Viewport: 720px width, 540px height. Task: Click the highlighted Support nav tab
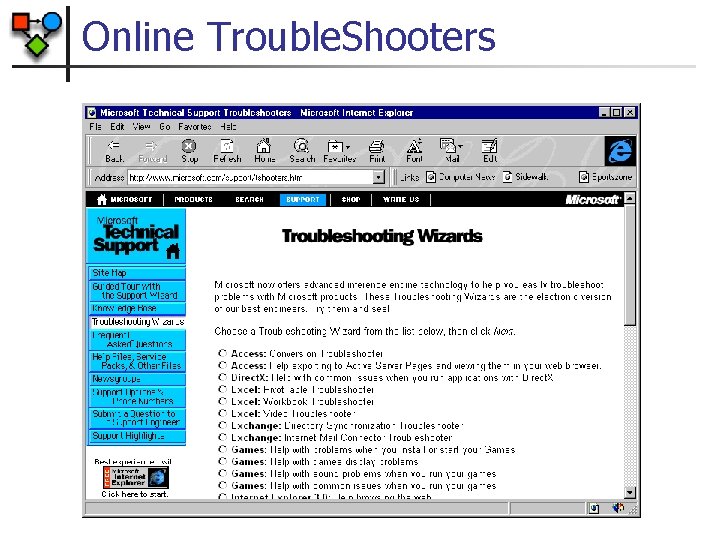coord(303,199)
